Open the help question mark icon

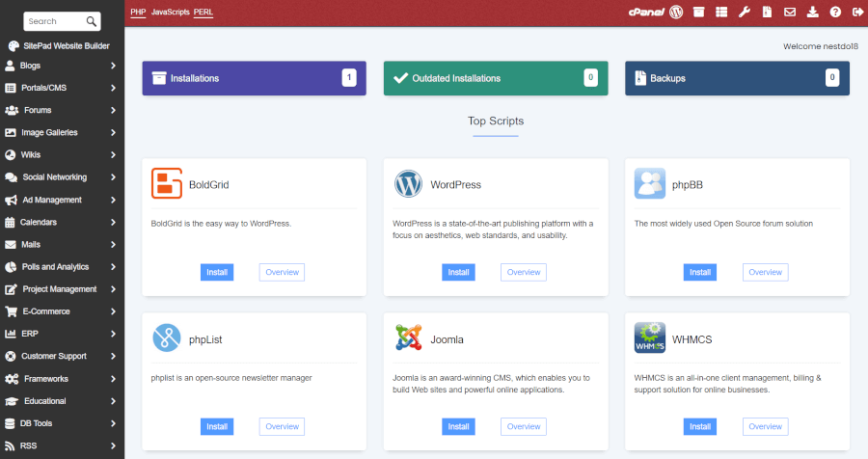click(x=835, y=12)
